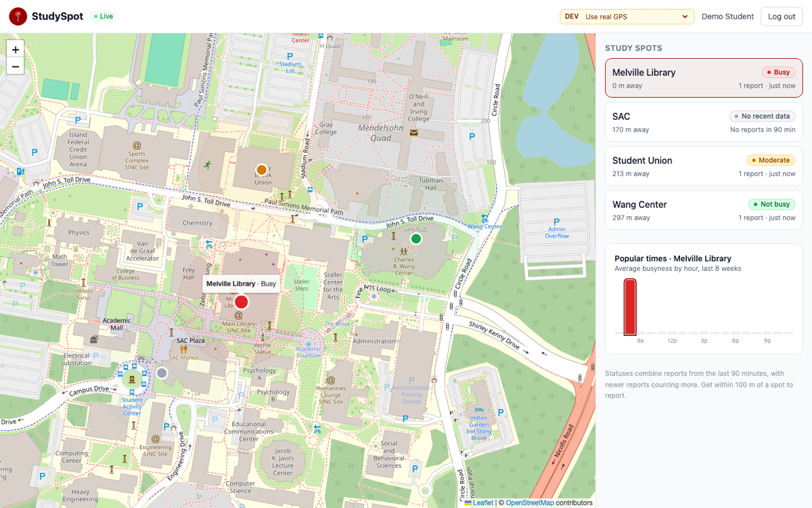Select the Melville Library study spot card

[x=704, y=78]
